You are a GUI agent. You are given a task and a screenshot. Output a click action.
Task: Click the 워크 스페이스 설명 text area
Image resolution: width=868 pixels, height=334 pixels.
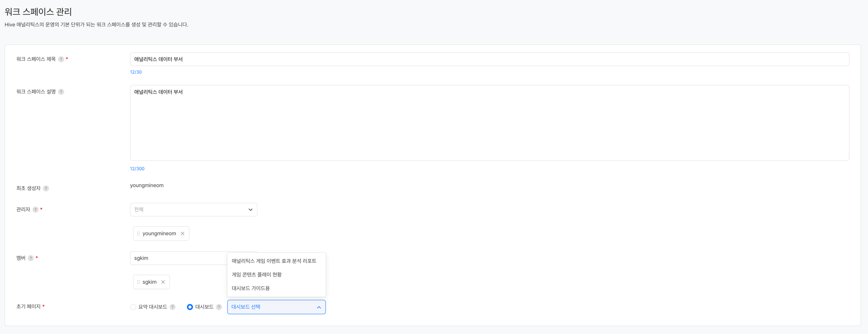click(x=489, y=122)
